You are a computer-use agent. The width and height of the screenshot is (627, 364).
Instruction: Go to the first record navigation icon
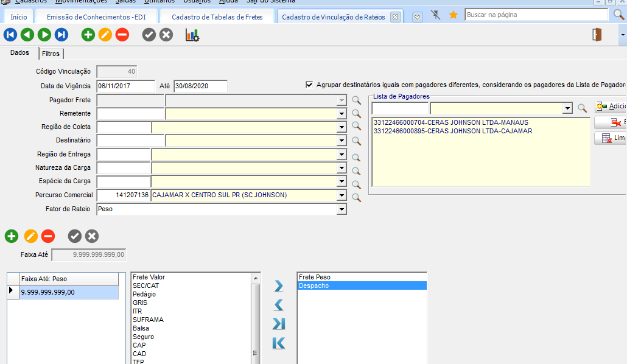[x=10, y=35]
